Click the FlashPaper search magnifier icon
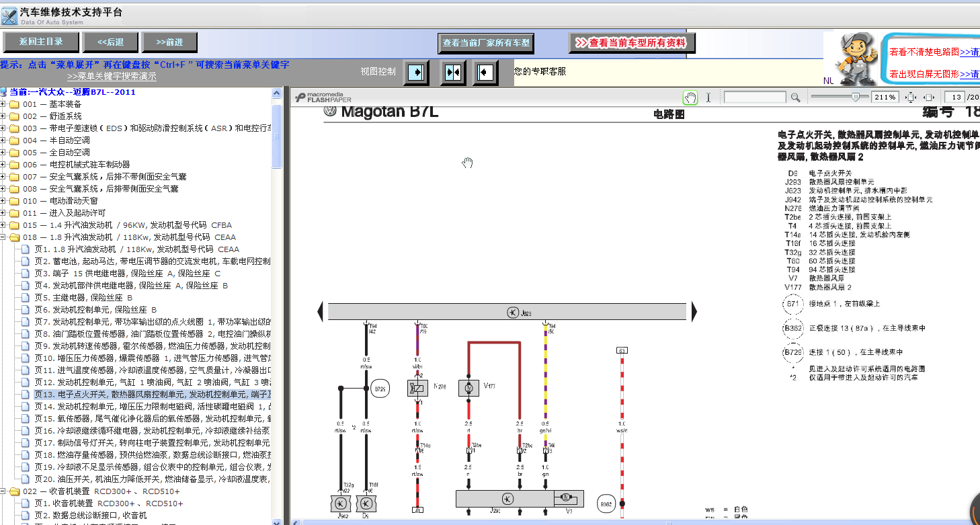 (795, 97)
